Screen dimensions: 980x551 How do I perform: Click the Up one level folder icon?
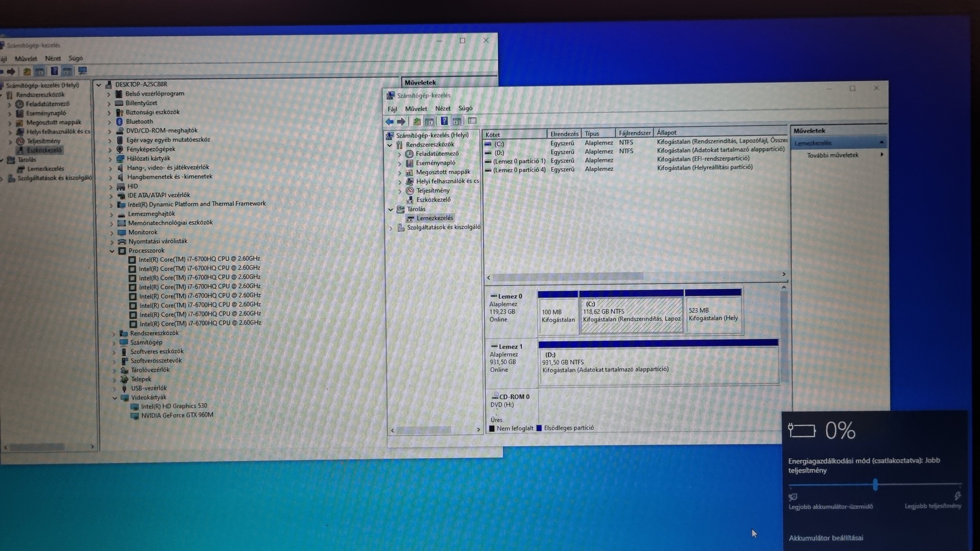coord(417,122)
